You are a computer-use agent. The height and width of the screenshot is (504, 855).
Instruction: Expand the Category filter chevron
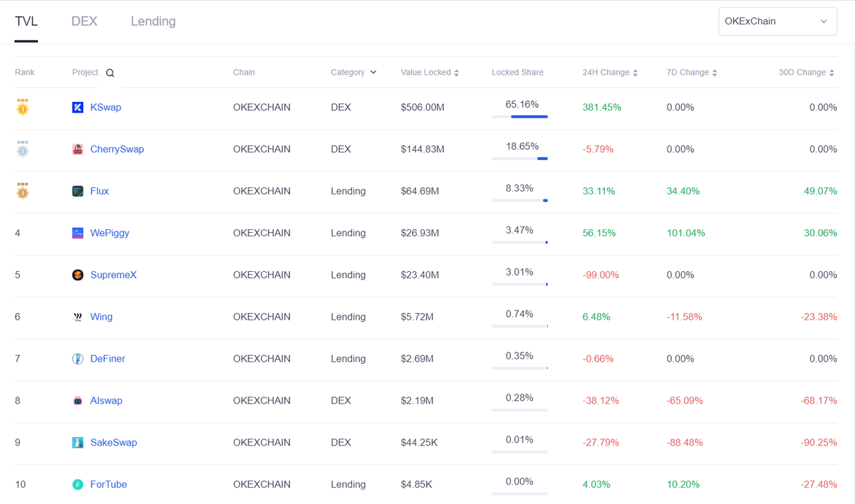coord(373,73)
